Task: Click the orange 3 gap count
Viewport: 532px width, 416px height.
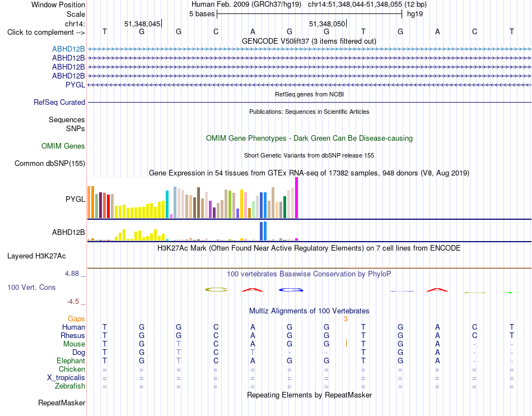Action: tap(346, 318)
